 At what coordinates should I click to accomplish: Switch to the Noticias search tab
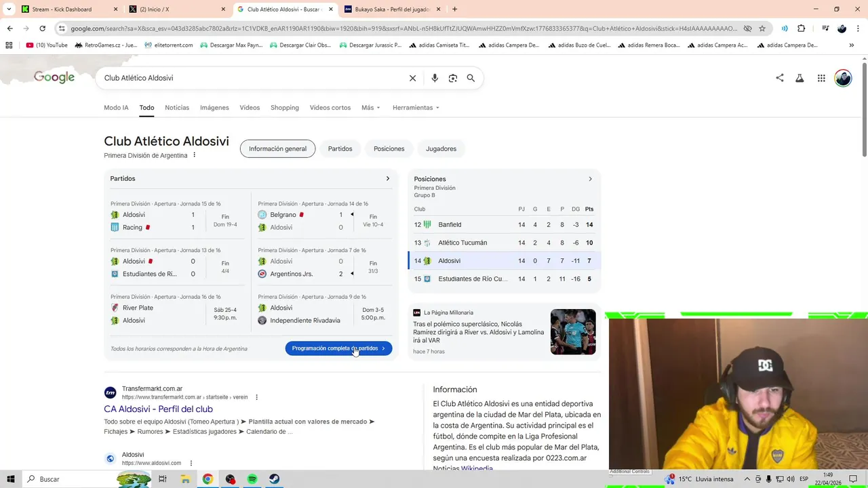(x=177, y=108)
